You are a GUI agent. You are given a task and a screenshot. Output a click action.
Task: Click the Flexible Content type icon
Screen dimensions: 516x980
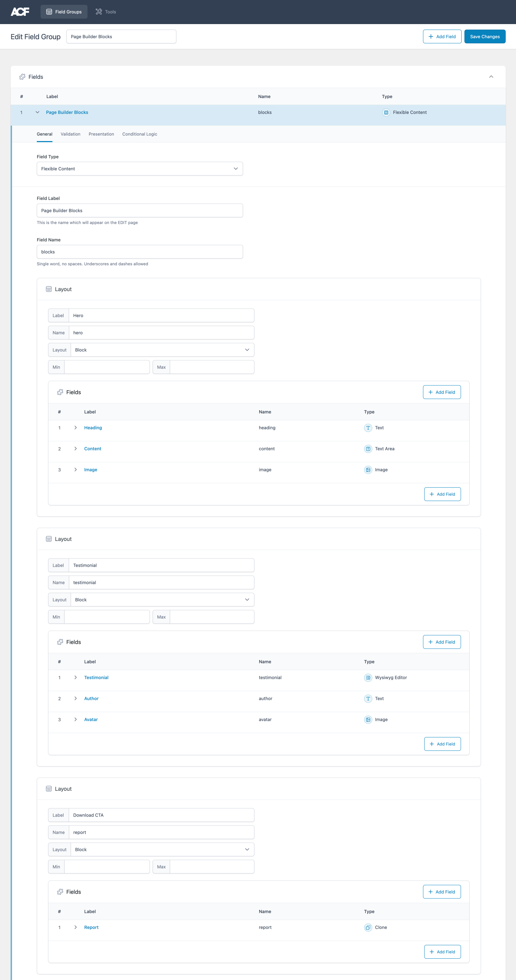(386, 113)
